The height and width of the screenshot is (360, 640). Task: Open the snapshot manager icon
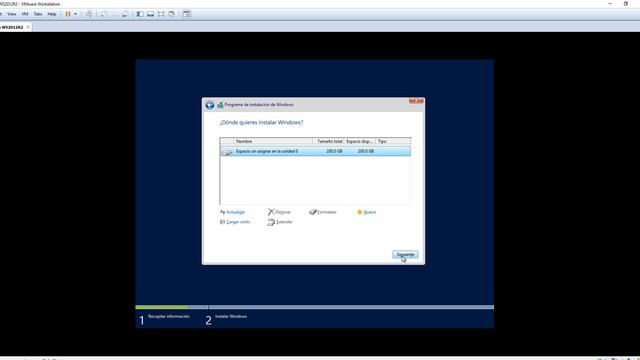pos(125,14)
